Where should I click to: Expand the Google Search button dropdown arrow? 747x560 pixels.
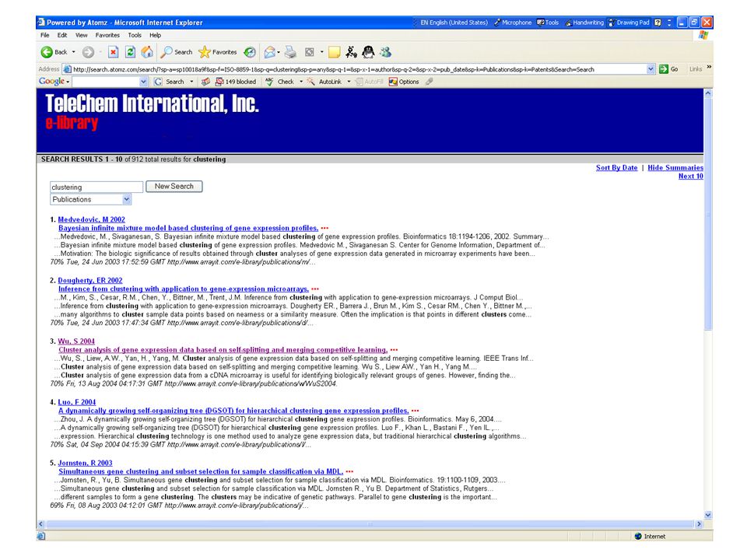tap(192, 82)
